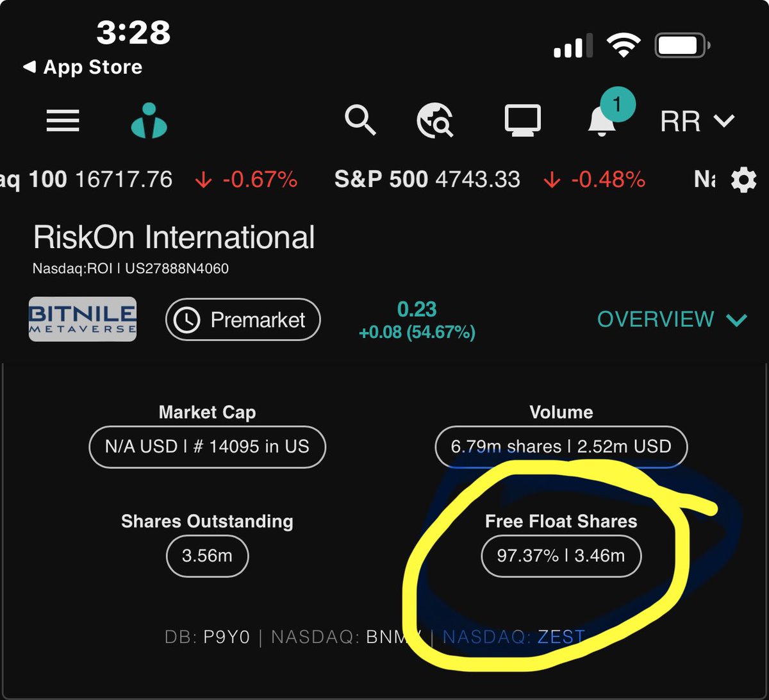Tap the teal app logo icon

click(x=149, y=121)
